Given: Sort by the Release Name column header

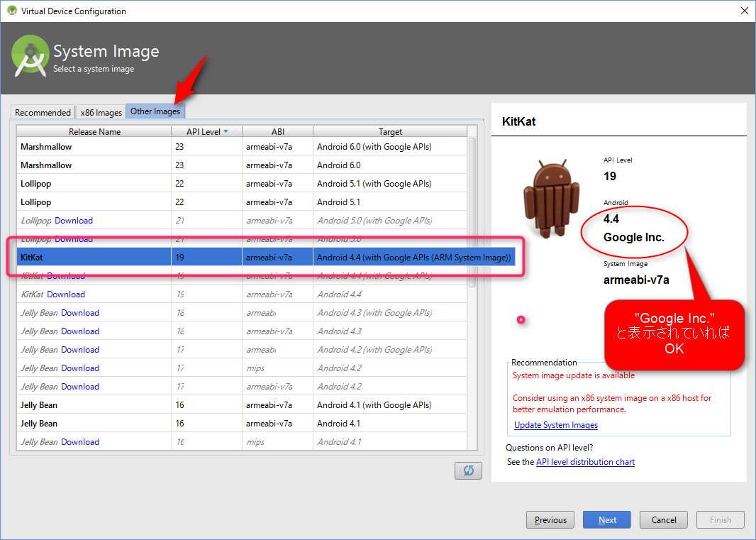Looking at the screenshot, I should (x=94, y=132).
